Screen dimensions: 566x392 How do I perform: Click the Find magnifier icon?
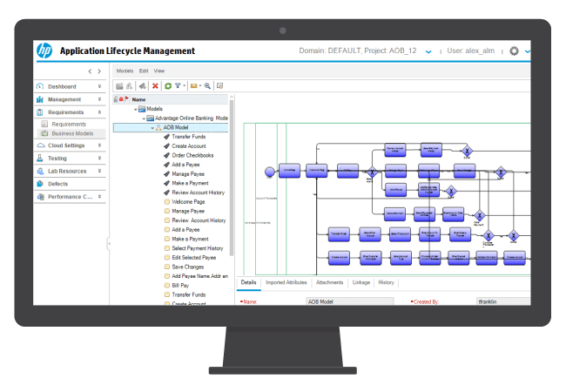coord(207,86)
